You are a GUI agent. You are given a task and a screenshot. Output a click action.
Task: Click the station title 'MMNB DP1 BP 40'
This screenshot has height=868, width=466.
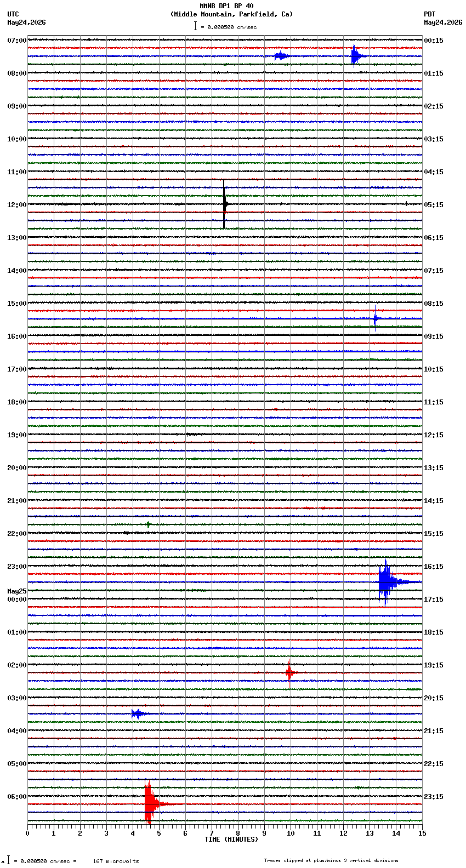[226, 6]
